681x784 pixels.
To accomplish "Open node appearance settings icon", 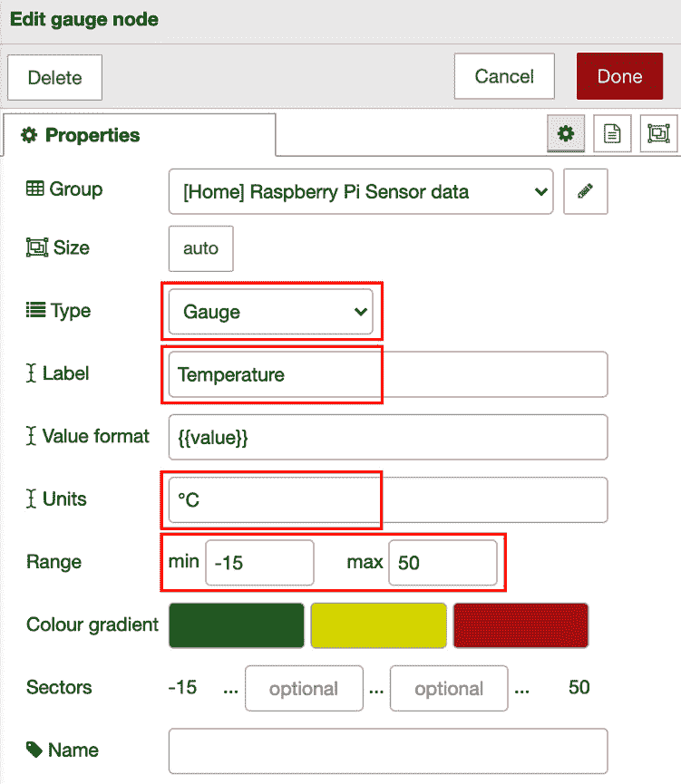I will click(658, 133).
